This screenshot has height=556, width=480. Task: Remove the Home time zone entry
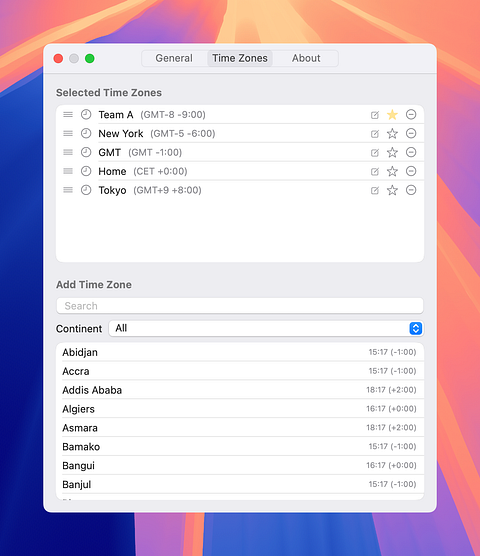coord(411,171)
